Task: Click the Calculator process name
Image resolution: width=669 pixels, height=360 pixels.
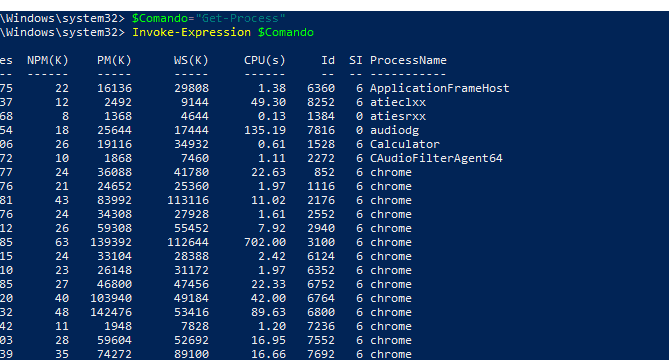Action: click(x=405, y=144)
